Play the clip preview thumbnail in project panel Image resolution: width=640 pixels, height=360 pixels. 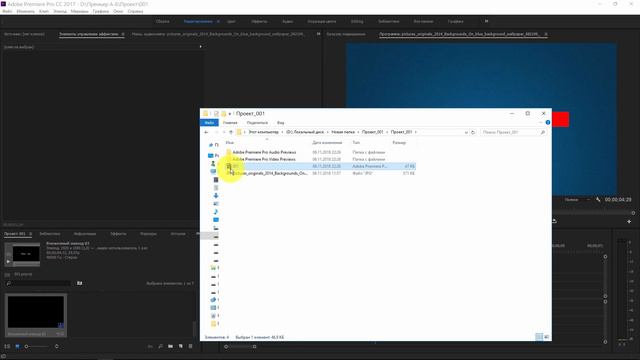click(x=8, y=262)
